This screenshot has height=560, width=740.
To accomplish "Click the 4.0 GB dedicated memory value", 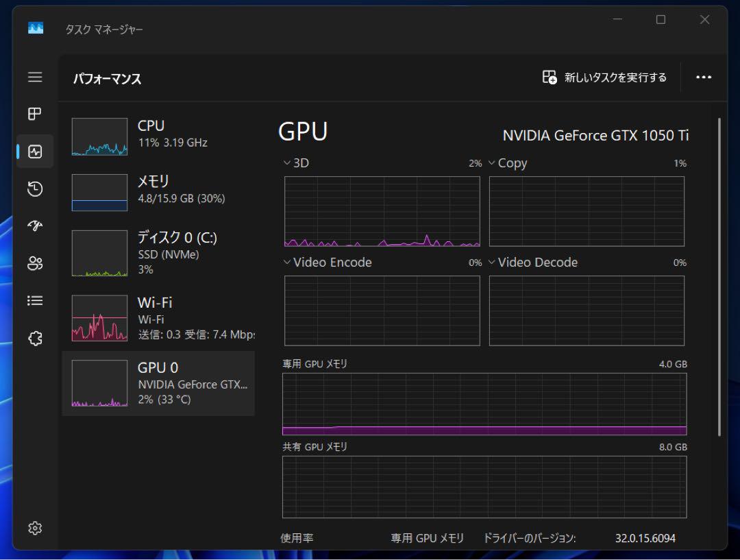I will click(x=673, y=364).
